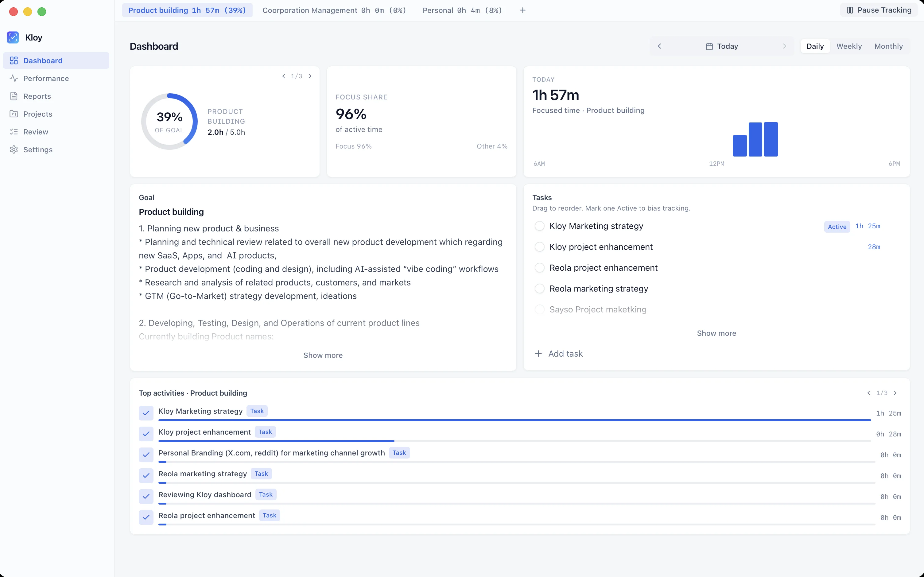Click Kloy project enhancement activity progress bar
The image size is (924, 577).
pos(514,441)
